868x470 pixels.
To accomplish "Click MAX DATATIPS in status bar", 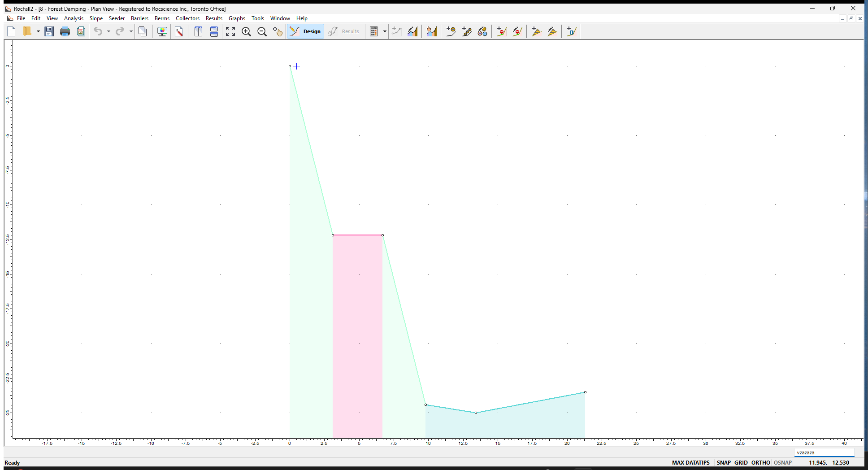I will [x=690, y=462].
